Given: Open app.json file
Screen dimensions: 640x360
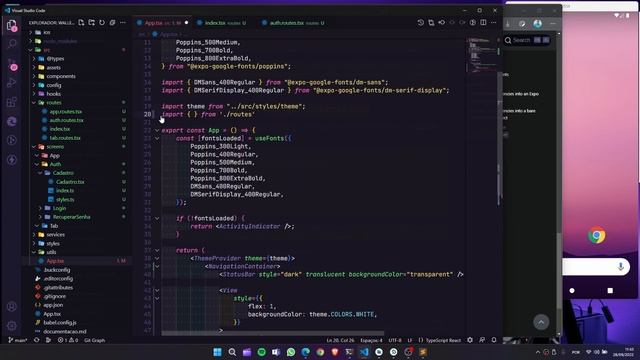Looking at the screenshot, I should (x=53, y=305).
